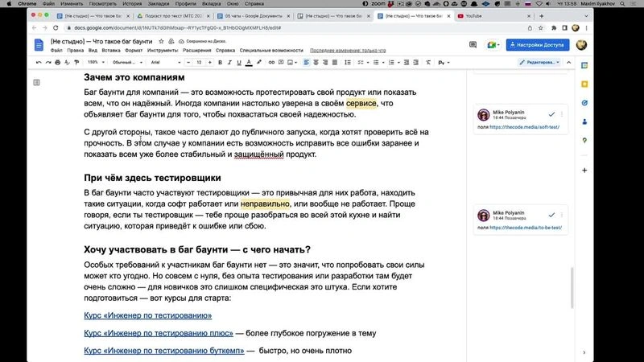Image resolution: width=644 pixels, height=362 pixels.
Task: Toggle bold formatting
Action: tap(220, 63)
